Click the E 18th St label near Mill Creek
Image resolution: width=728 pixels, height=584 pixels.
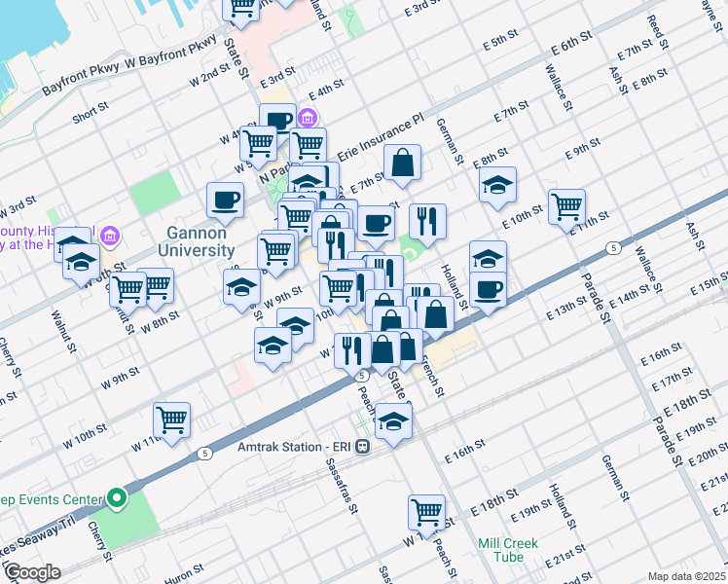[494, 503]
